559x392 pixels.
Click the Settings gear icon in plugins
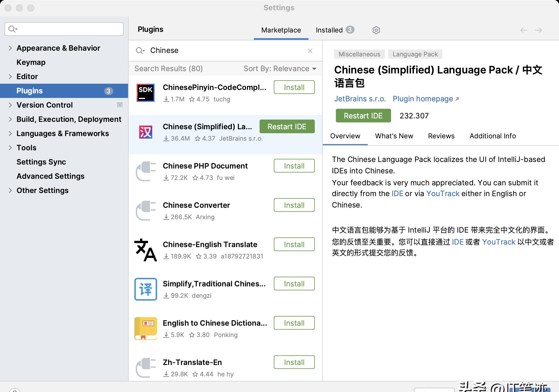click(376, 30)
